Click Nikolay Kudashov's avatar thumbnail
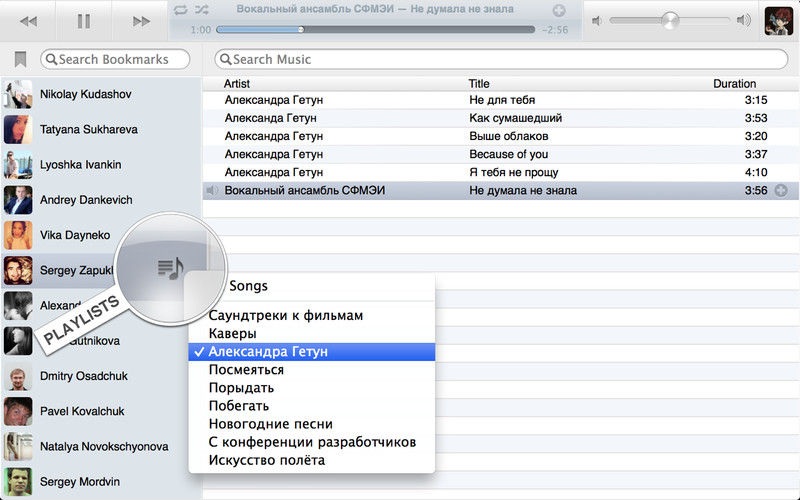The height and width of the screenshot is (500, 800). pyautogui.click(x=18, y=94)
